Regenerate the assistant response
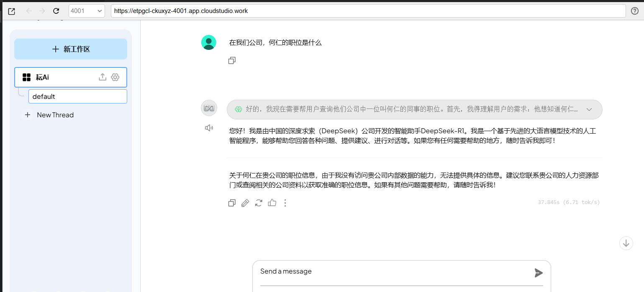Screen dimensions: 644x292 click(x=259, y=203)
